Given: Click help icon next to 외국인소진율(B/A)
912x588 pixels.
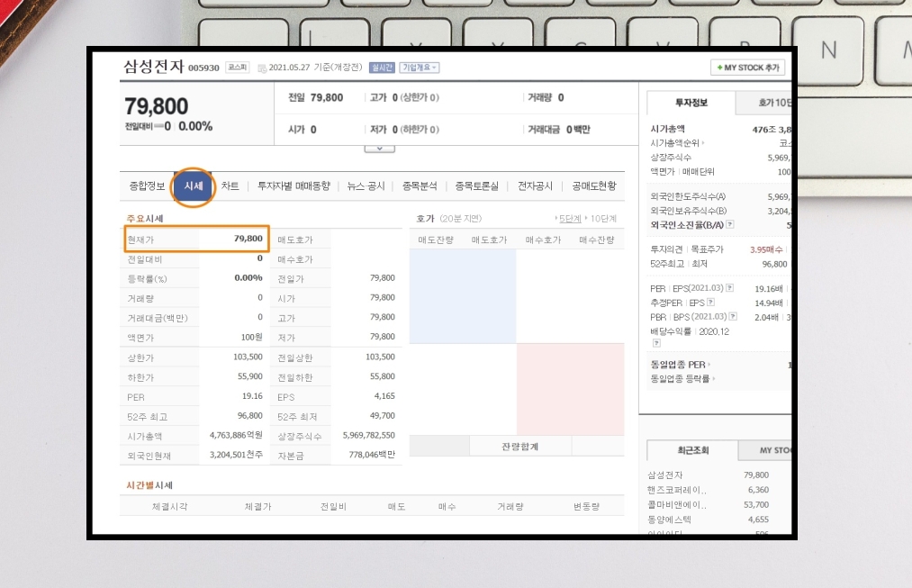Looking at the screenshot, I should [x=730, y=224].
